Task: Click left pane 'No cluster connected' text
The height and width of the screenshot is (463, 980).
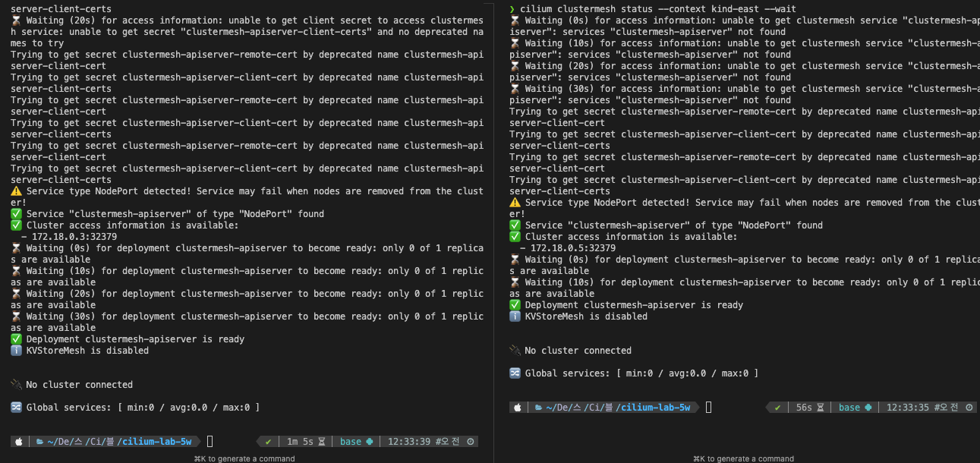Action: pos(80,385)
